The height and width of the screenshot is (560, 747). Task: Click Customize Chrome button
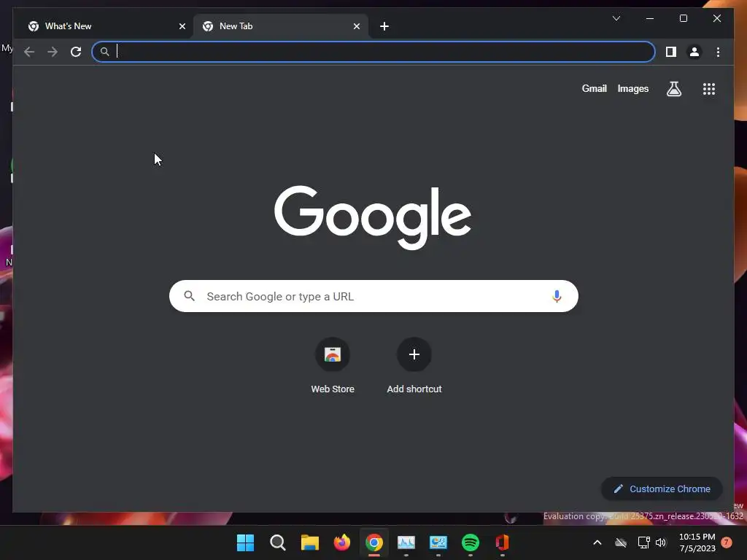pos(662,489)
